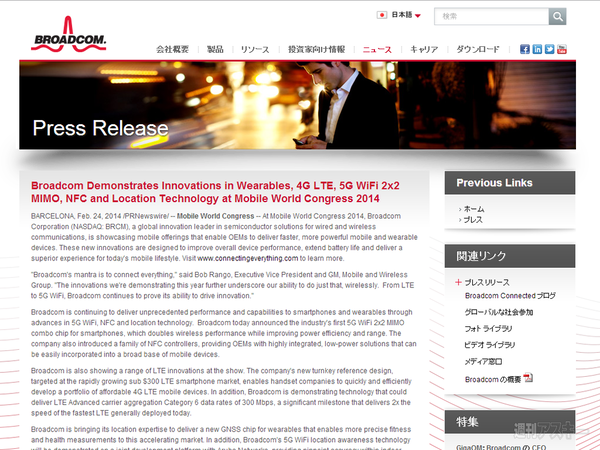Click the 特集 panel header
Screen dimensions: 600x450
[510, 422]
